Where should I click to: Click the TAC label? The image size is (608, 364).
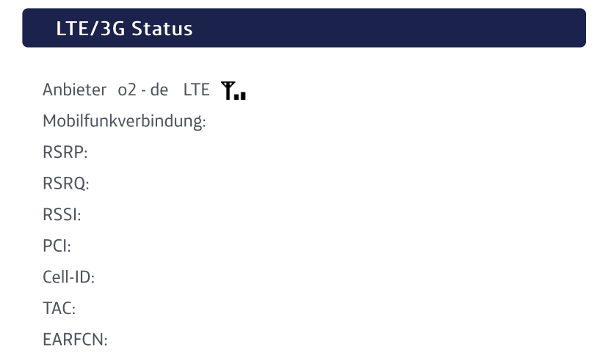(59, 308)
